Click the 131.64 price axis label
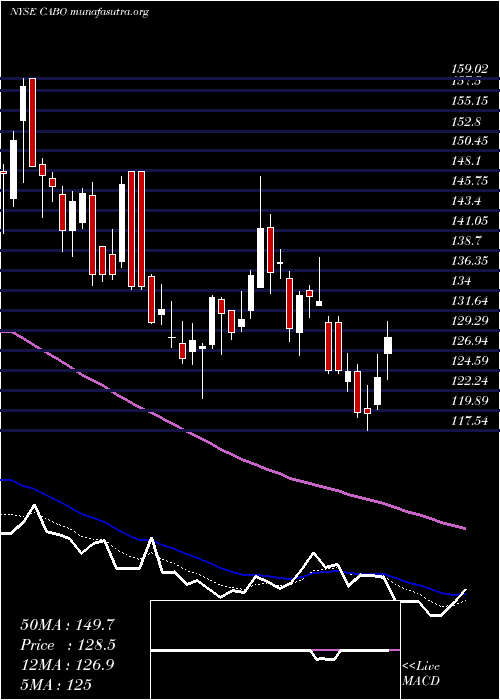Screen dimensions: 500x700 (x=469, y=301)
